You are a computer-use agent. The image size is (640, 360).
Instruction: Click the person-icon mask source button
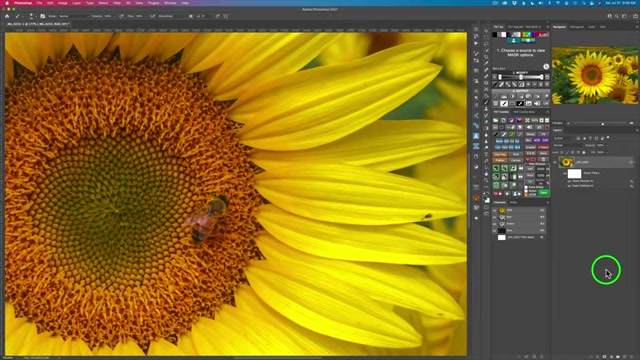pyautogui.click(x=513, y=41)
